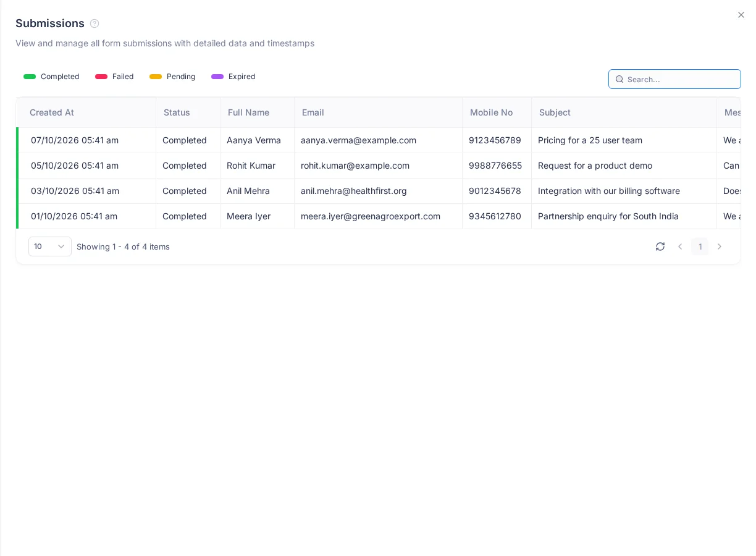Click the purple Expired color indicator
This screenshot has height=556, width=756.
tap(217, 77)
